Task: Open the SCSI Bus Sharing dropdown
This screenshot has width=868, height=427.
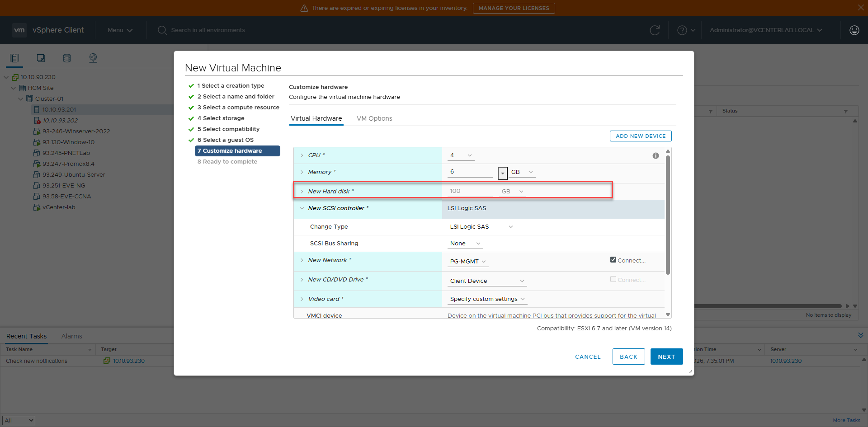Action: click(x=465, y=244)
